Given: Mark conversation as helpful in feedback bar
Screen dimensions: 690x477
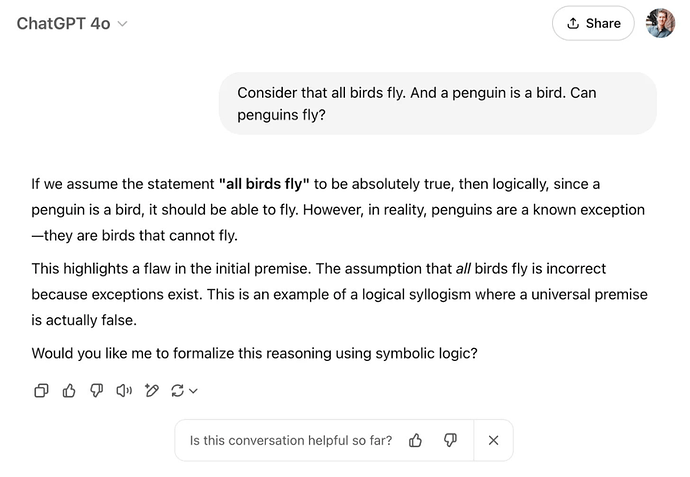Looking at the screenshot, I should (416, 440).
